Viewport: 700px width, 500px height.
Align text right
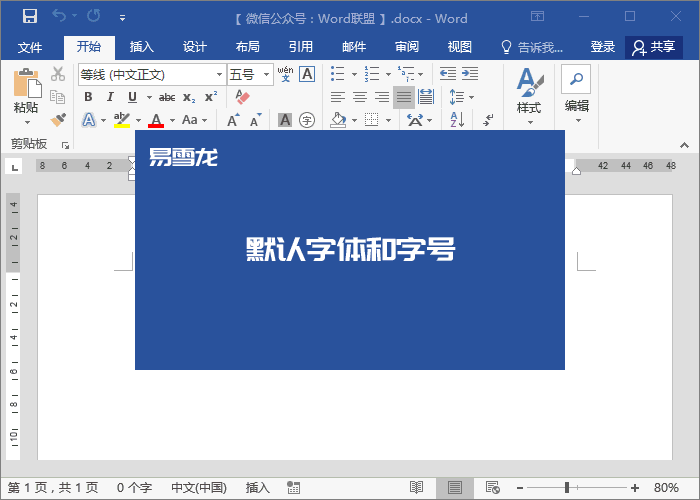click(382, 97)
